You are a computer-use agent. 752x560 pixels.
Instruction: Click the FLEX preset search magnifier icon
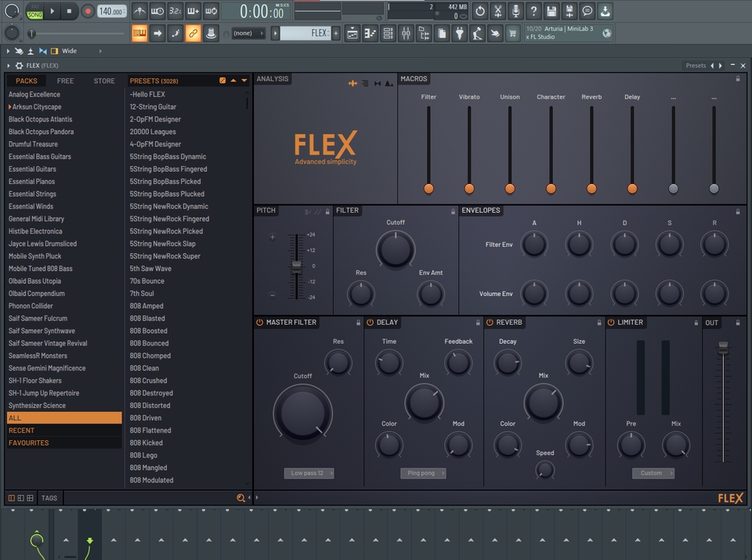240,497
